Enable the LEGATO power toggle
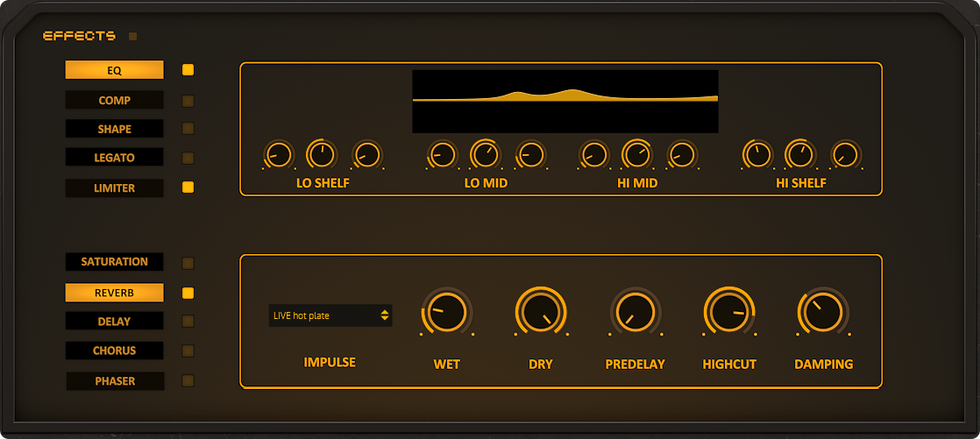980x439 pixels. pos(188,158)
